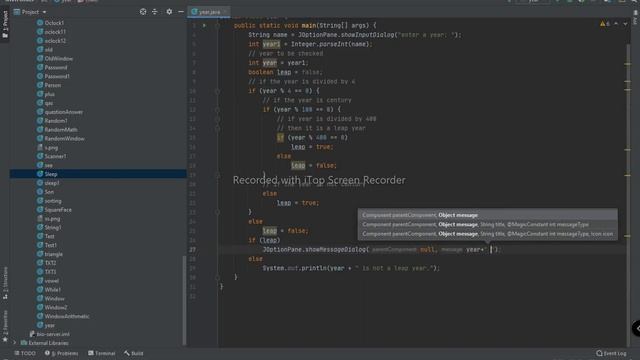Open the Project tool window side tab
Screen dimensions: 640x360
click(x=5, y=24)
